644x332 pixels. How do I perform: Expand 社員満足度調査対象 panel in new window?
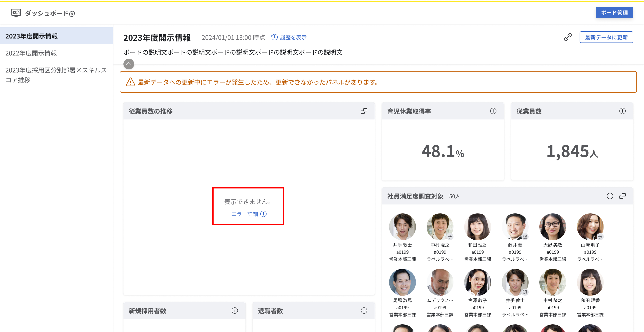click(622, 196)
